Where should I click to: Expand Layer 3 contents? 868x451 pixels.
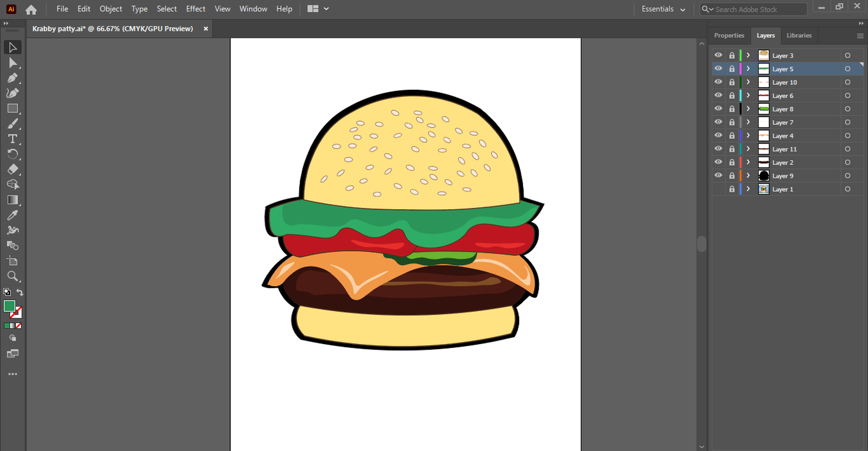(x=748, y=55)
